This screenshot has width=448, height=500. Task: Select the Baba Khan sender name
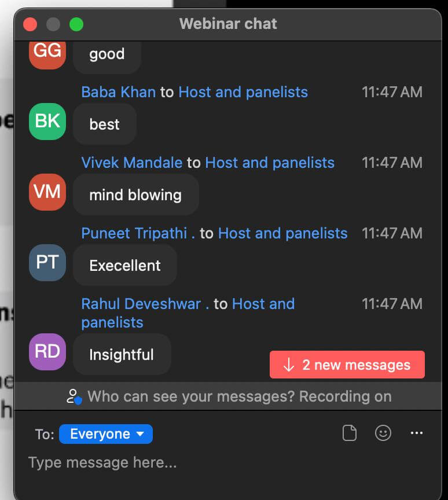pos(118,92)
